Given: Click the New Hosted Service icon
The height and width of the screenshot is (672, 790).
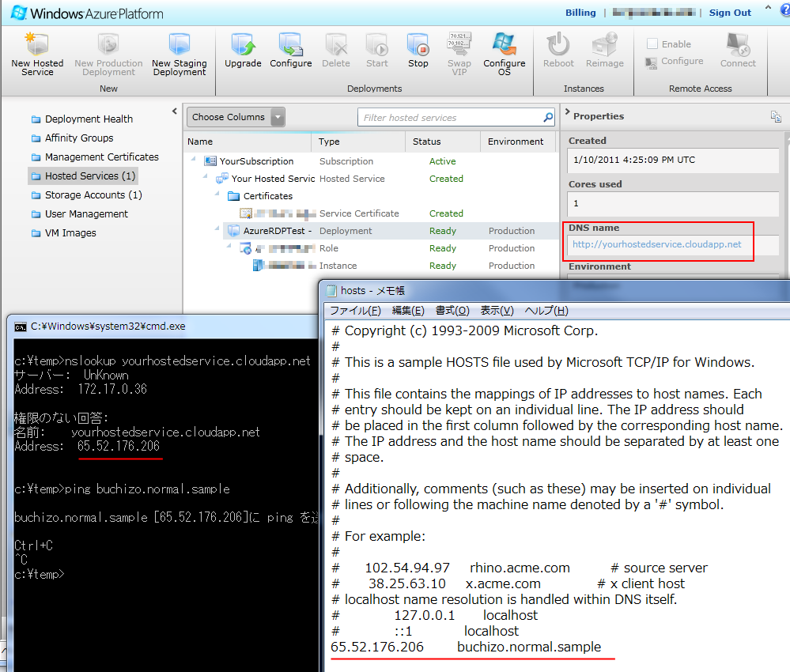Looking at the screenshot, I should point(37,45).
